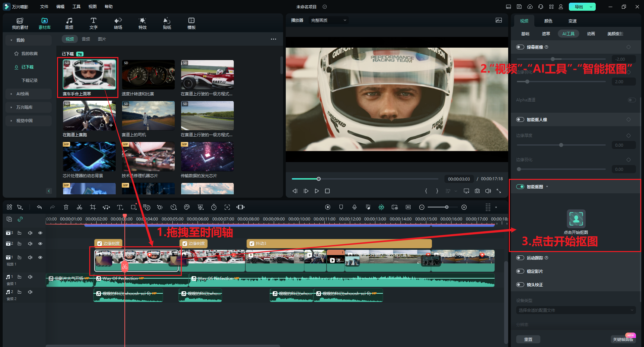Switch to the 颜色 tab

click(548, 21)
